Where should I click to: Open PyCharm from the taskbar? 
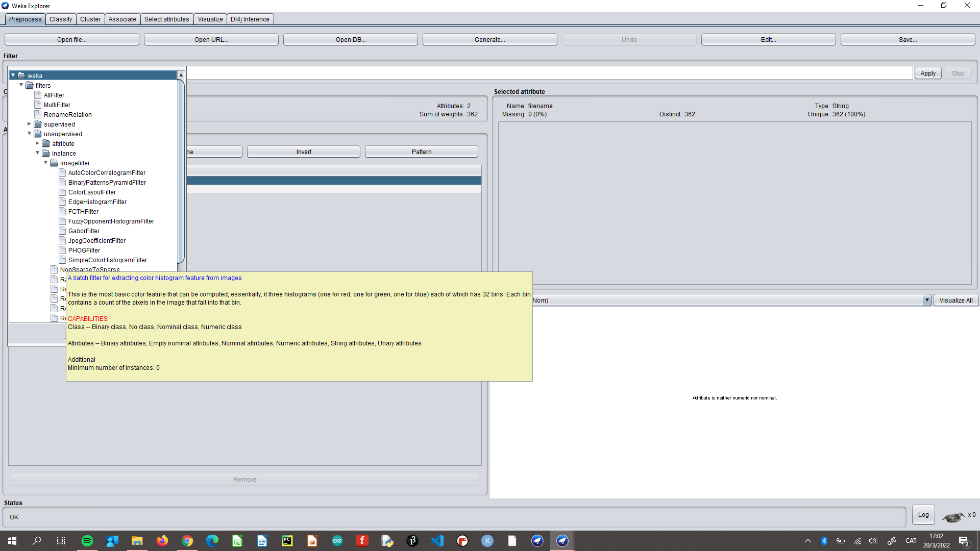287,541
